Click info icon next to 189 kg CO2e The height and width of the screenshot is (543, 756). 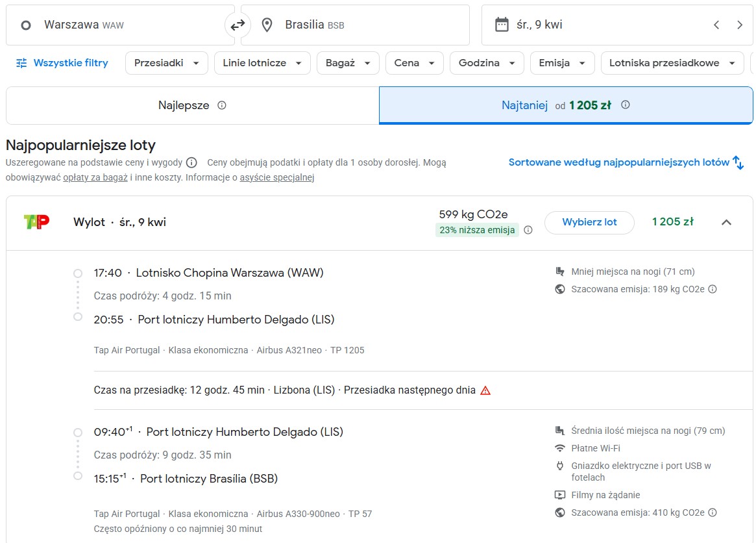click(x=713, y=289)
